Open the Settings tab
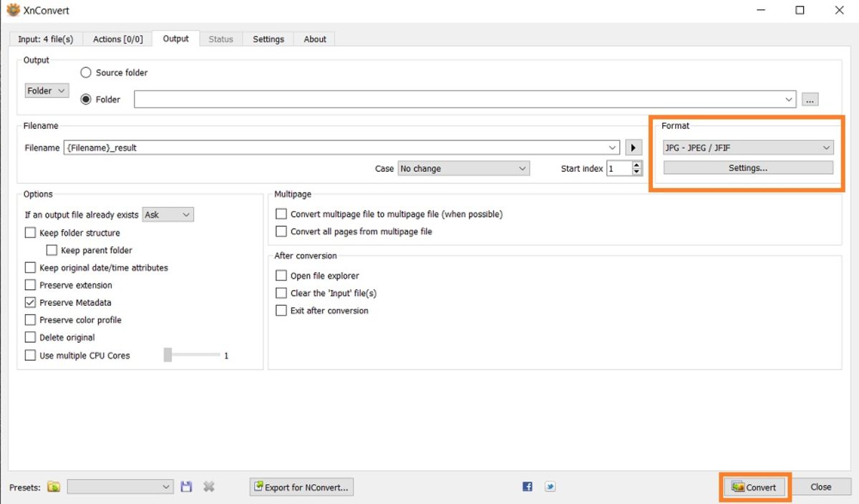 tap(268, 39)
